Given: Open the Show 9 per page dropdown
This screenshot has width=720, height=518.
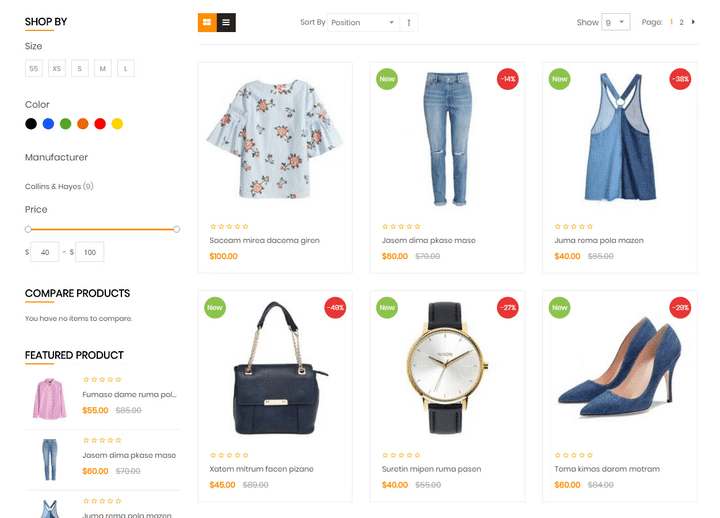Looking at the screenshot, I should 616,22.
